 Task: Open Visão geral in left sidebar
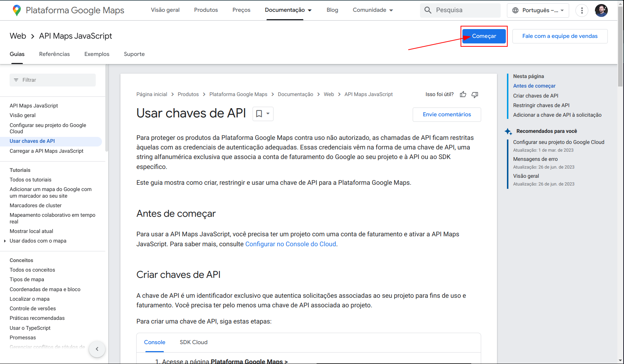click(x=23, y=116)
